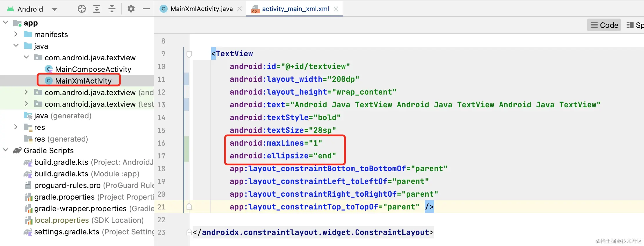Click on android:maxLines="1" attribute
The height and width of the screenshot is (246, 644).
click(276, 143)
